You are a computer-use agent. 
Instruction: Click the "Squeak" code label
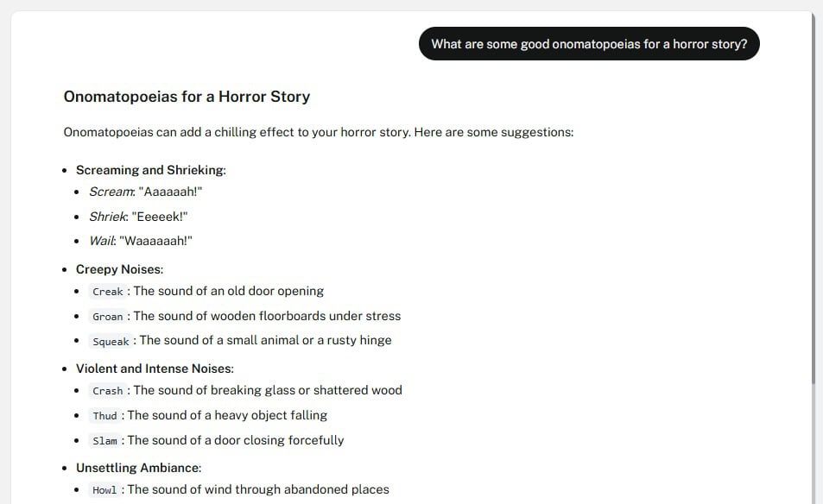pos(111,341)
